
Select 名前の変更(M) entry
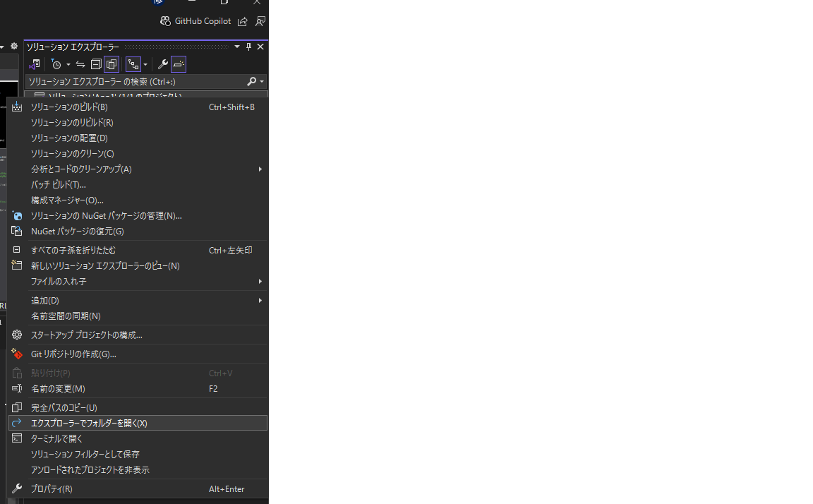pos(138,389)
